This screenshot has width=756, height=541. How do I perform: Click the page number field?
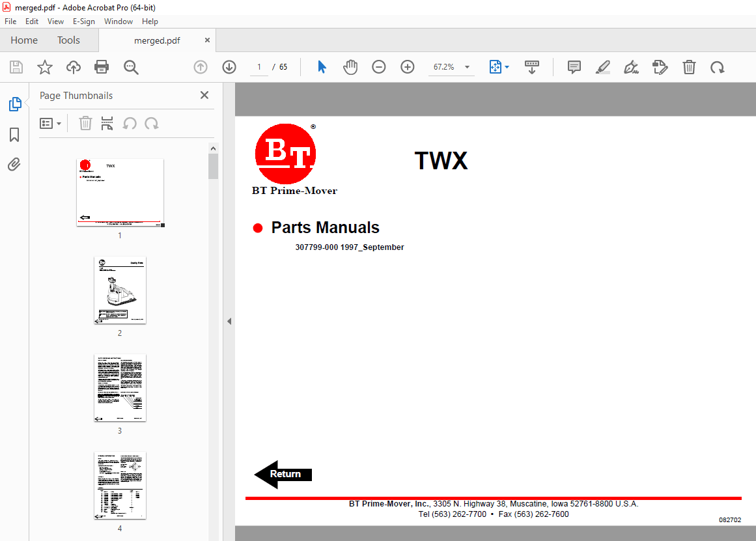(x=259, y=67)
